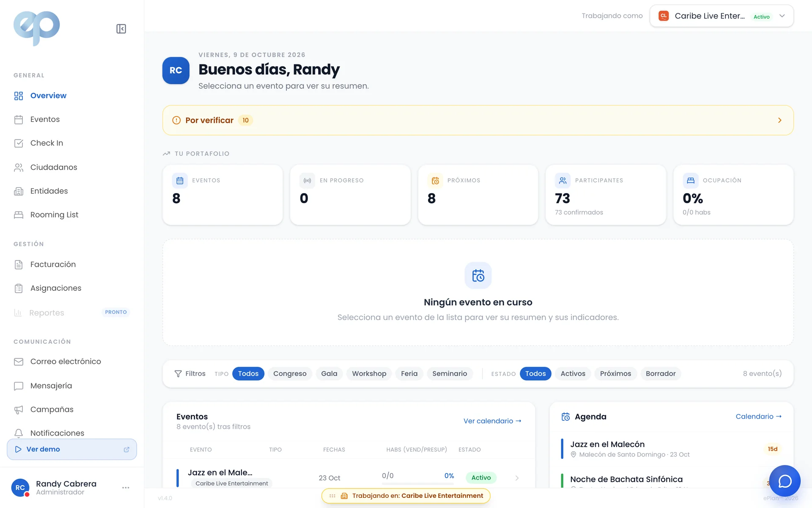This screenshot has height=508, width=812.
Task: Open the Overview menu item
Action: pos(72,96)
